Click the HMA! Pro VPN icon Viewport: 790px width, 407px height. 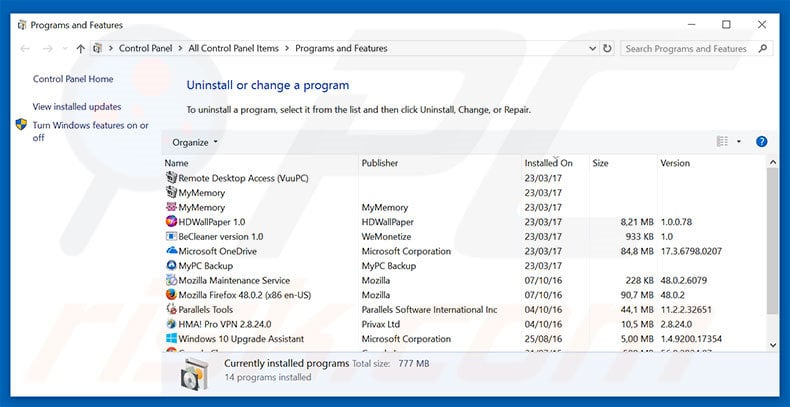click(x=172, y=324)
